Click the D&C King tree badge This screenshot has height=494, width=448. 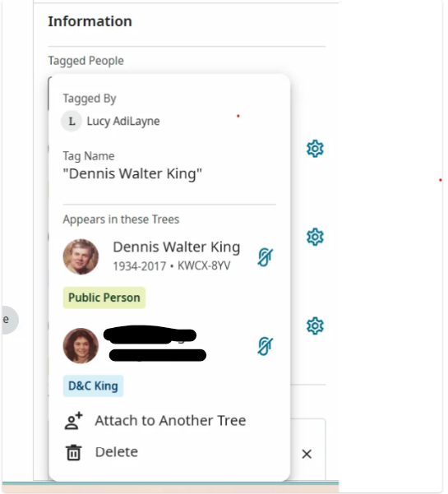click(93, 386)
